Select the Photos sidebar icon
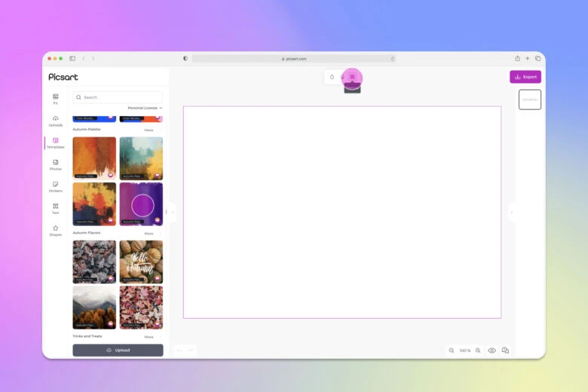 [x=55, y=164]
